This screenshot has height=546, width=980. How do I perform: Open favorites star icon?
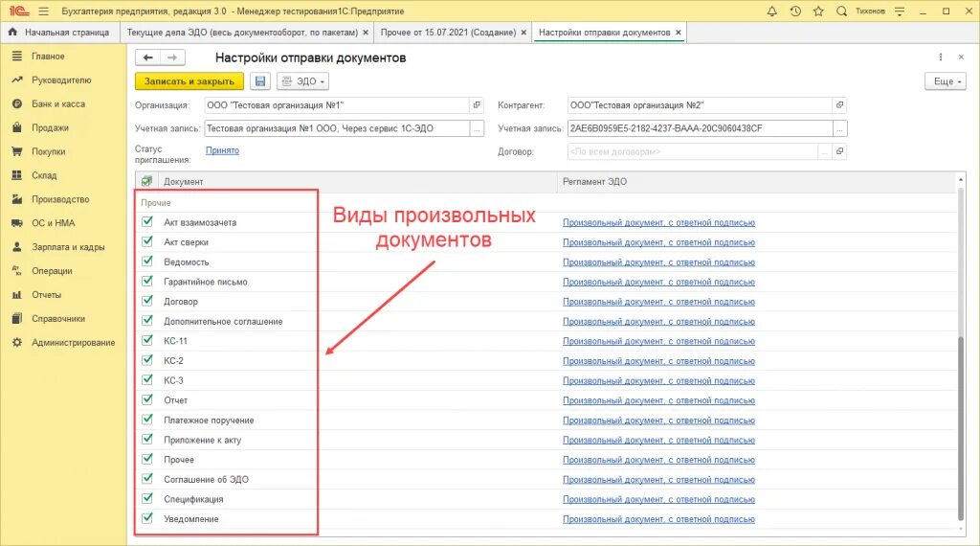[818, 11]
